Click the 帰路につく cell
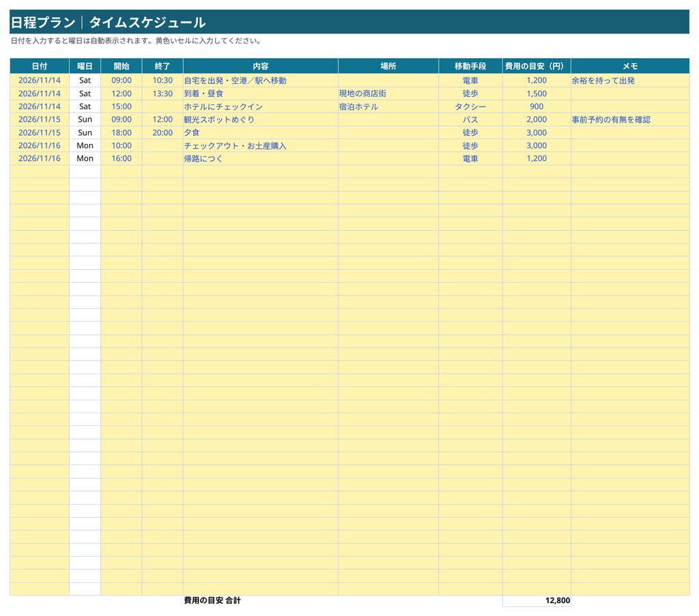699x616 pixels. tap(260, 158)
